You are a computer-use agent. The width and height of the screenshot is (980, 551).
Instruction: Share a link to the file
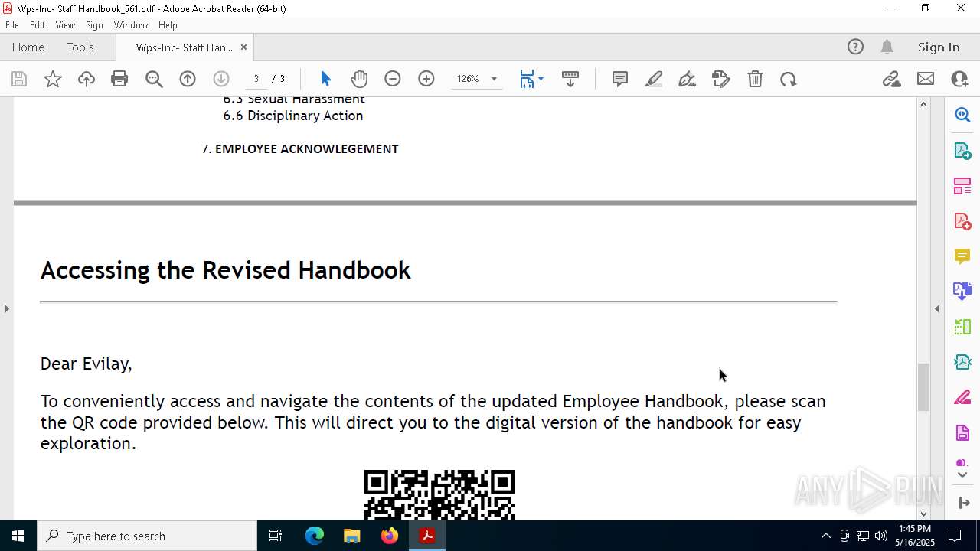(x=892, y=79)
